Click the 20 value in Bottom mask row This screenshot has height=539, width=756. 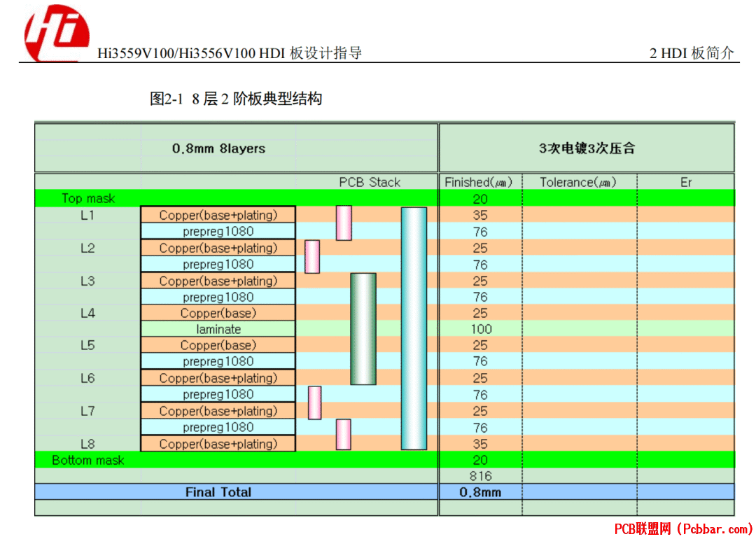[x=480, y=460]
